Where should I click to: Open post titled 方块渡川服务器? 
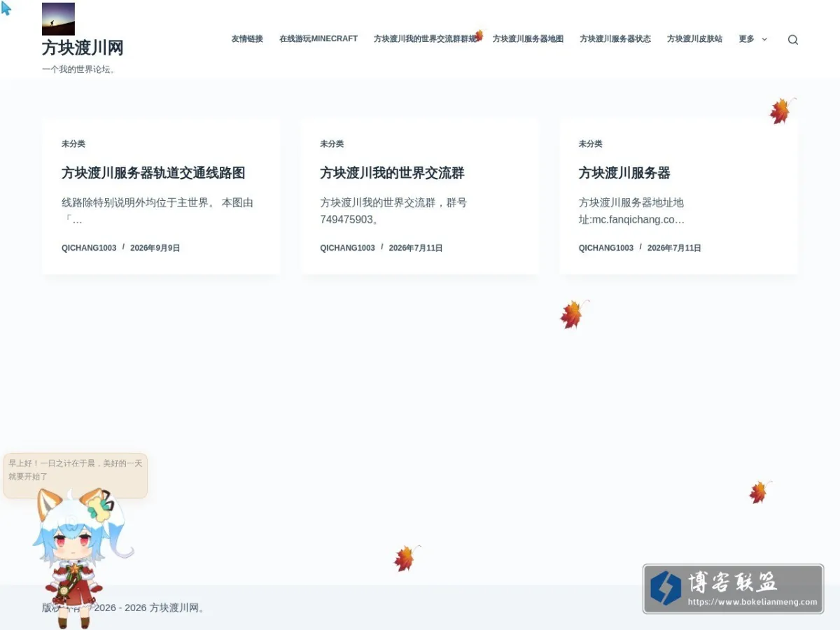[x=624, y=173]
